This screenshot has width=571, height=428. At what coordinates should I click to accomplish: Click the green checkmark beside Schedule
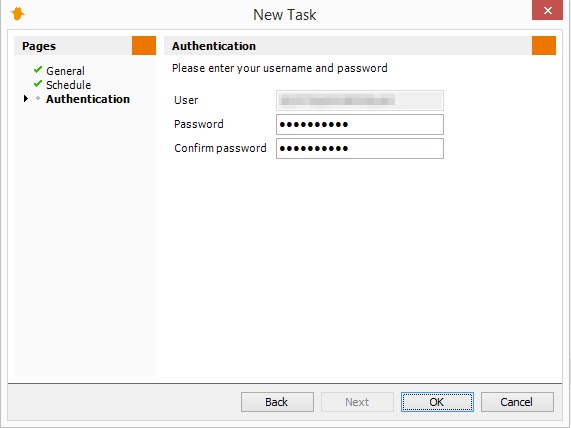[38, 84]
